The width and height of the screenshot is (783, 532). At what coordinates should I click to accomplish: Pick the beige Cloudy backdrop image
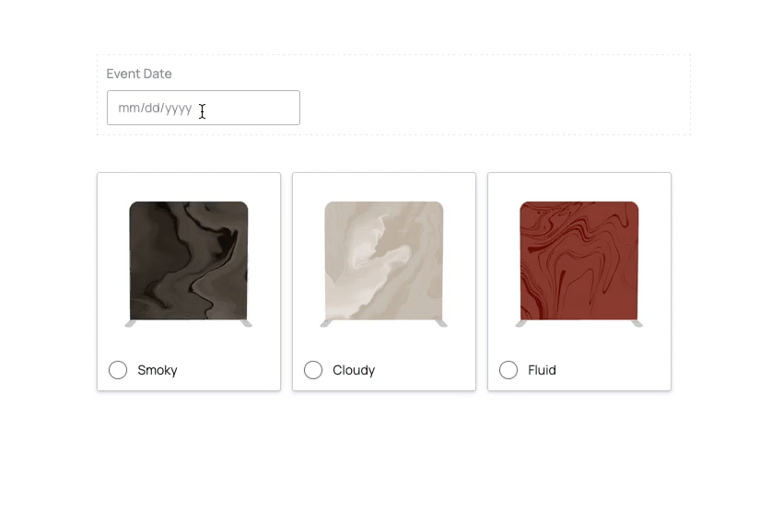384,260
